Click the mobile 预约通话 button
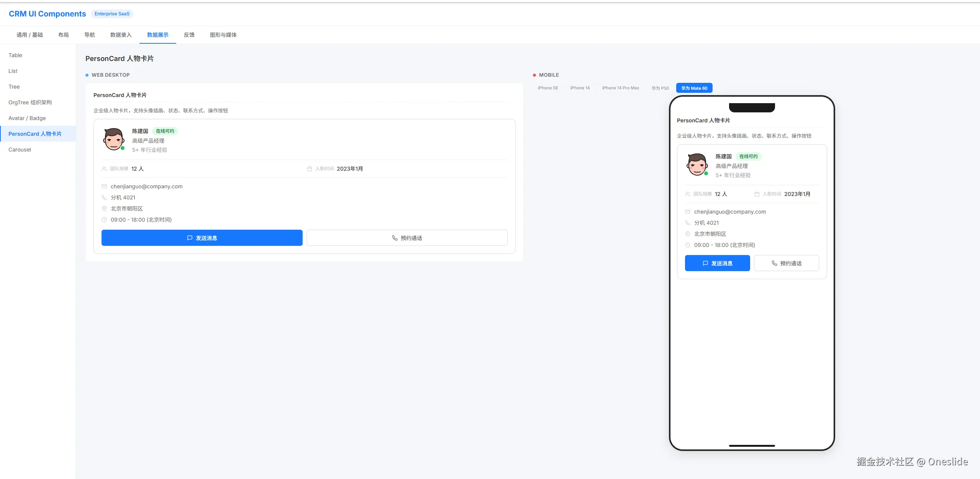 click(787, 263)
